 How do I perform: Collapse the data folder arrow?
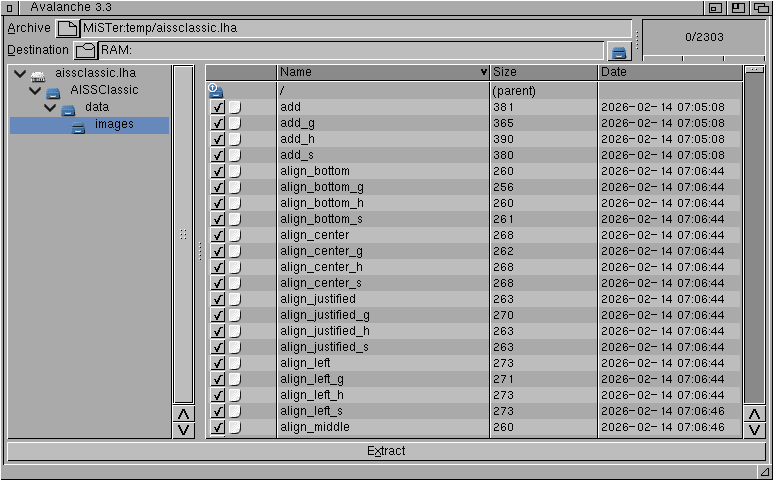(50, 108)
